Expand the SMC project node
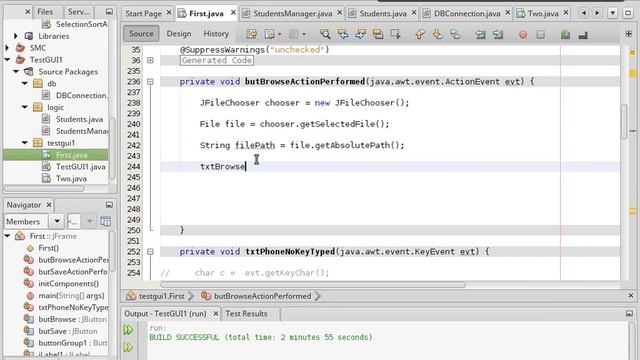Image resolution: width=640 pixels, height=360 pixels. (x=7, y=48)
